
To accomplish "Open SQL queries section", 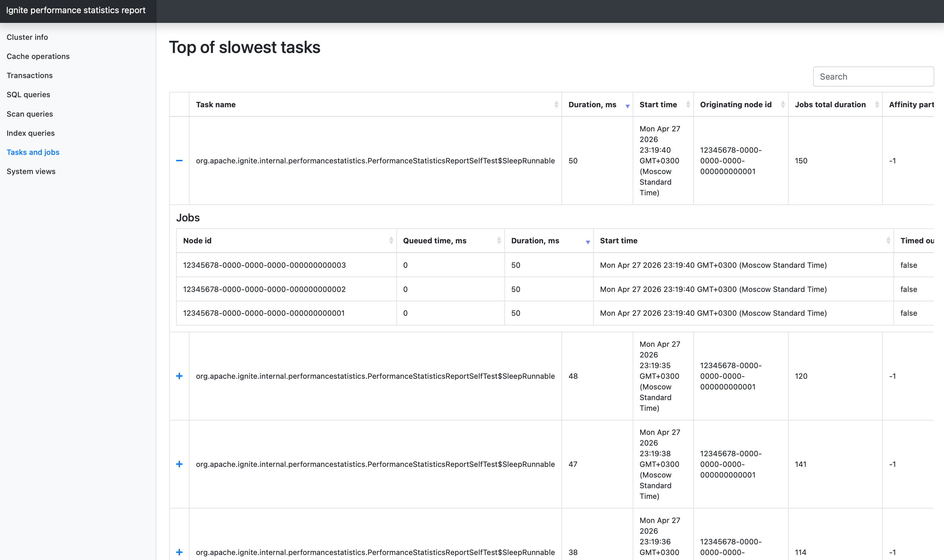I will 28,95.
